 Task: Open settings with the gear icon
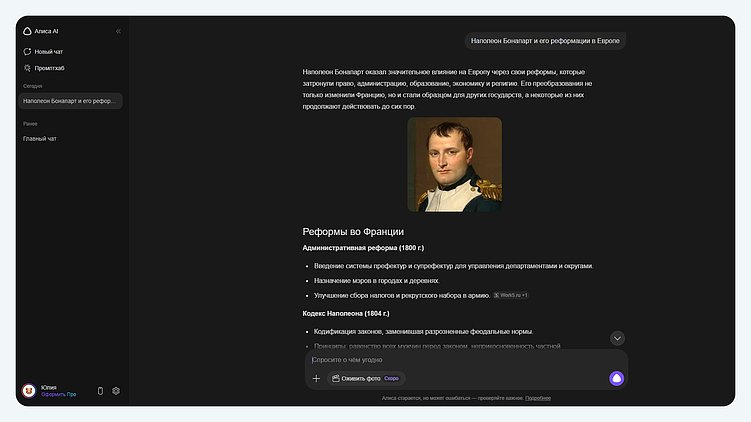click(x=116, y=391)
